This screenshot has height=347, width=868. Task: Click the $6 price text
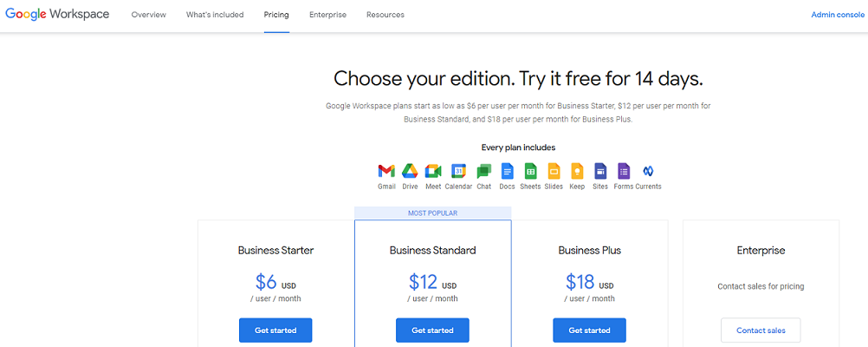coord(266,282)
